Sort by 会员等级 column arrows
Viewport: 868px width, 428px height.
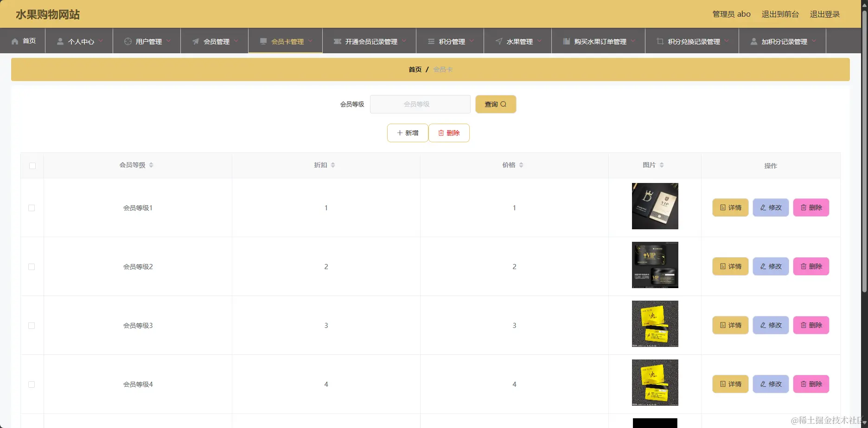click(151, 165)
